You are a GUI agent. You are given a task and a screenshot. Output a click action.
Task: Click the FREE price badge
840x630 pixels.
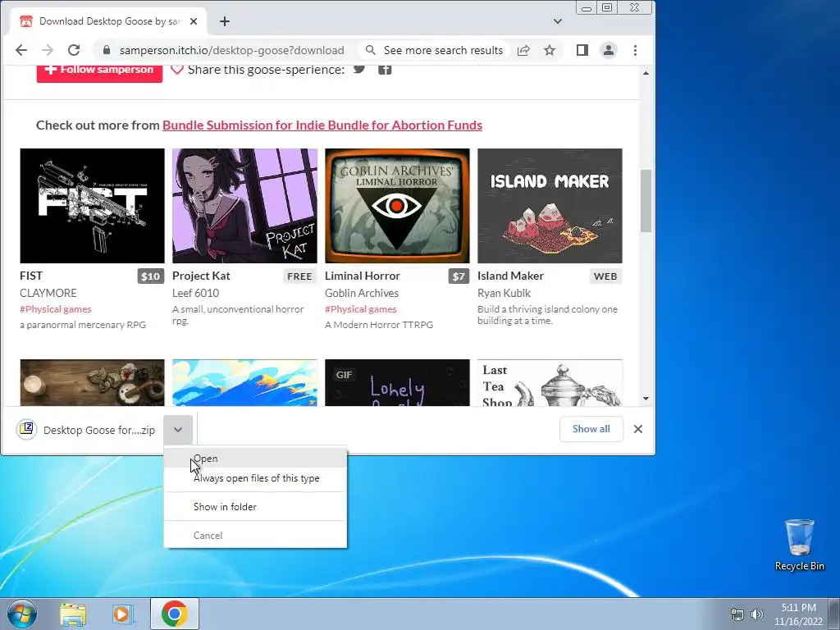click(299, 276)
